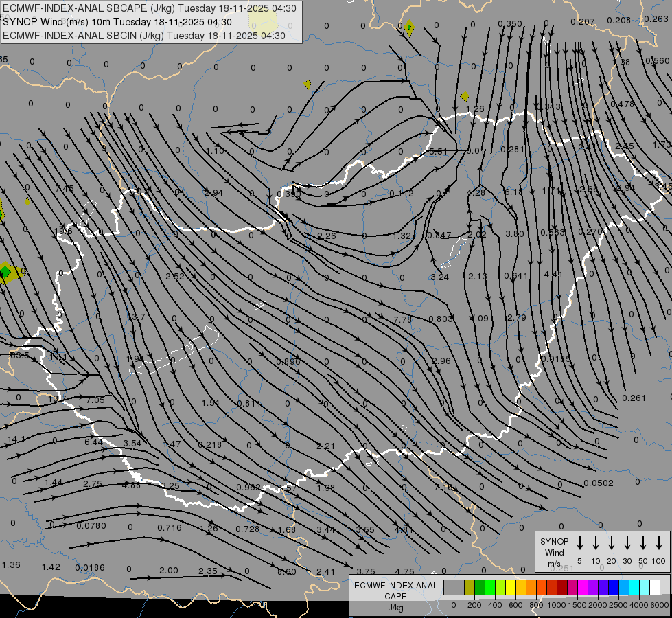
Task: Click the blue 2500 J/kg color swatch
Action: pos(613,587)
